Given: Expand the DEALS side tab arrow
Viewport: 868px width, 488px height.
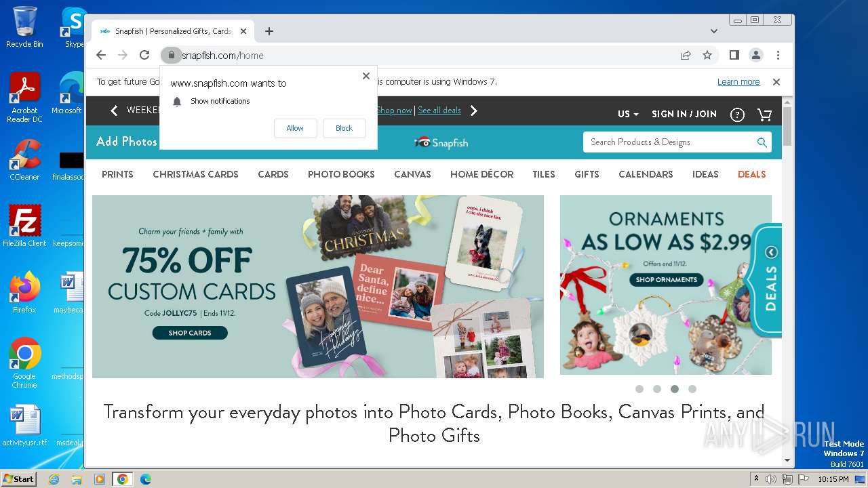Looking at the screenshot, I should coord(771,252).
